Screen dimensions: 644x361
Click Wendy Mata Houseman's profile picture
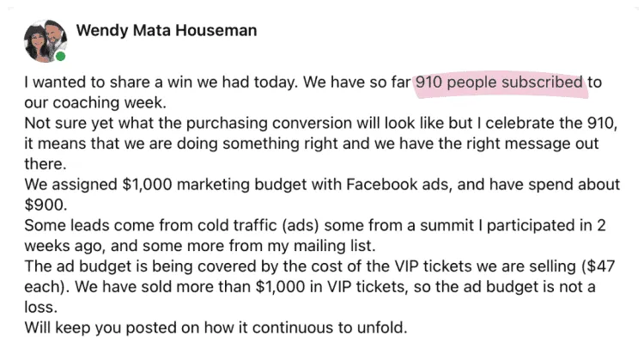tap(43, 40)
